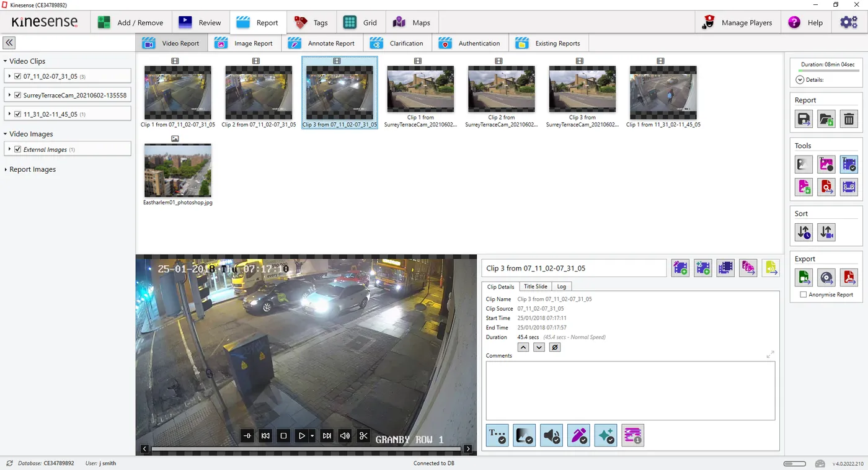The width and height of the screenshot is (868, 470).
Task: Mute the video player's speaker icon
Action: [x=345, y=435]
